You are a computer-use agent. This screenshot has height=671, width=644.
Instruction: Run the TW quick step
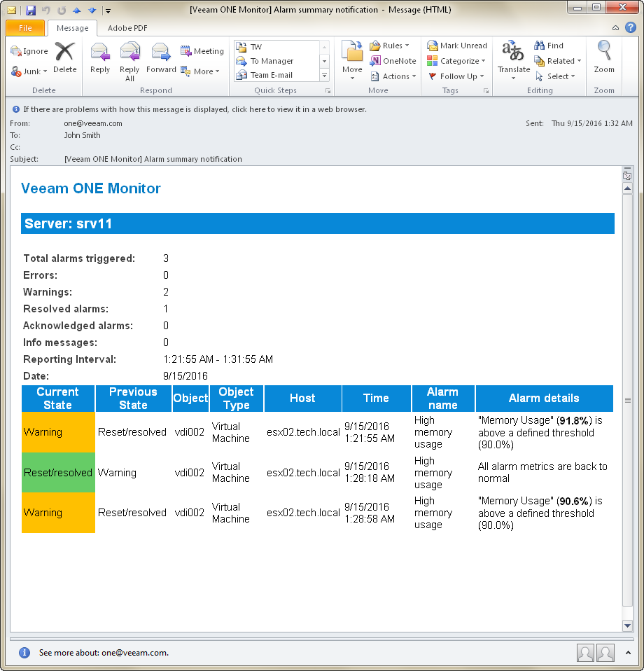pyautogui.click(x=276, y=47)
